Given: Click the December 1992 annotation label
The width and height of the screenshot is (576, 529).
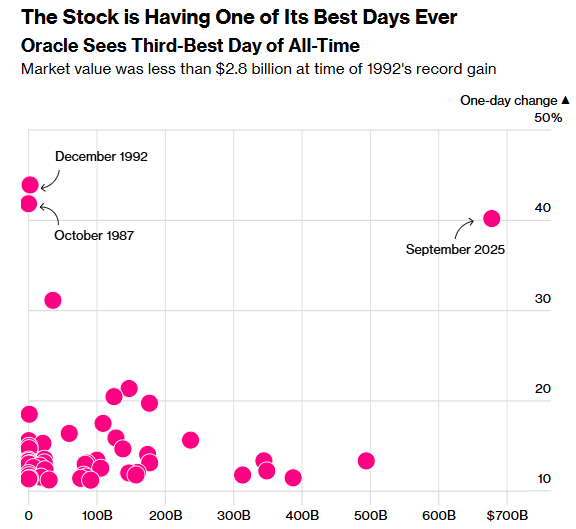Looking at the screenshot, I should [x=101, y=156].
